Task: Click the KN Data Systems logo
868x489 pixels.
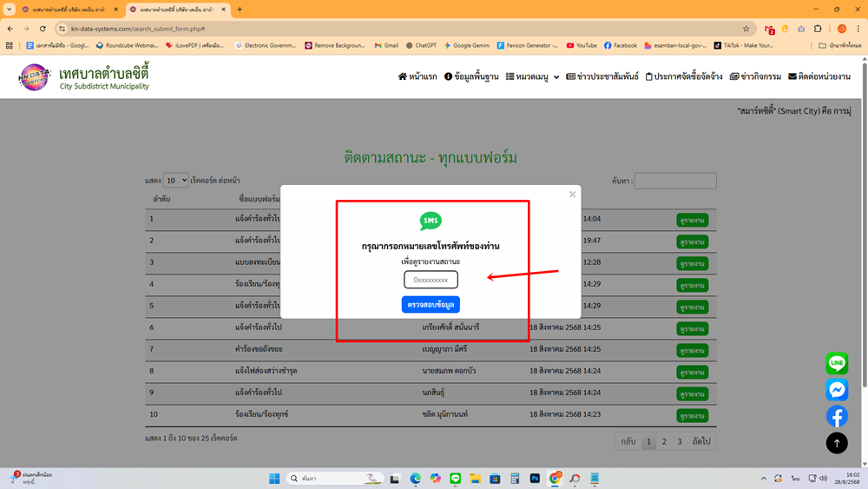Action: (x=35, y=77)
